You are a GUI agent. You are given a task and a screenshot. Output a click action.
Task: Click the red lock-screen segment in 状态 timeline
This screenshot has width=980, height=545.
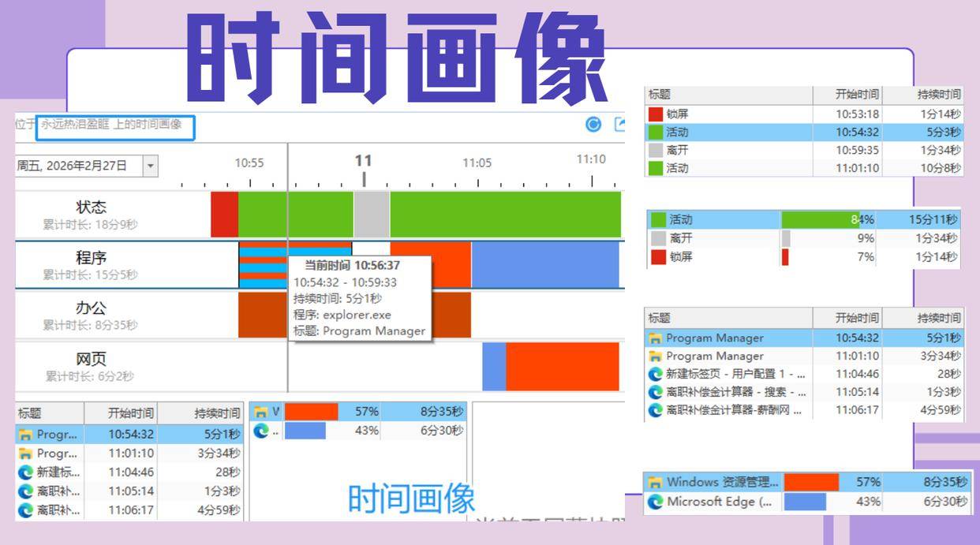(x=224, y=214)
